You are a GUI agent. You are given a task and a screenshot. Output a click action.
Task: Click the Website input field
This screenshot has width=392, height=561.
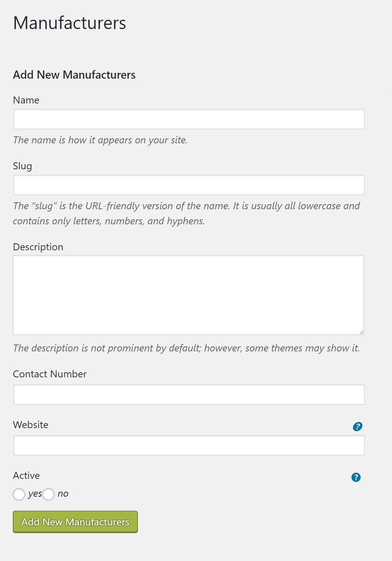point(189,445)
